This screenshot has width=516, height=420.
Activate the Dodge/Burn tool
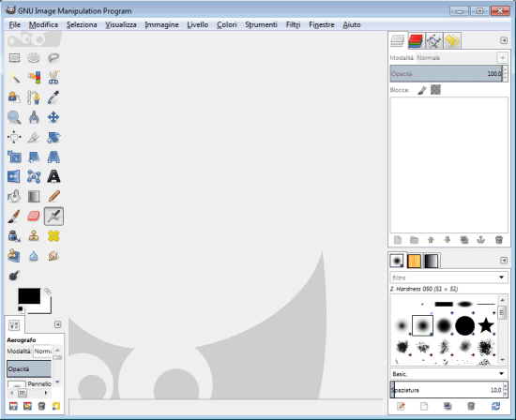click(x=14, y=276)
